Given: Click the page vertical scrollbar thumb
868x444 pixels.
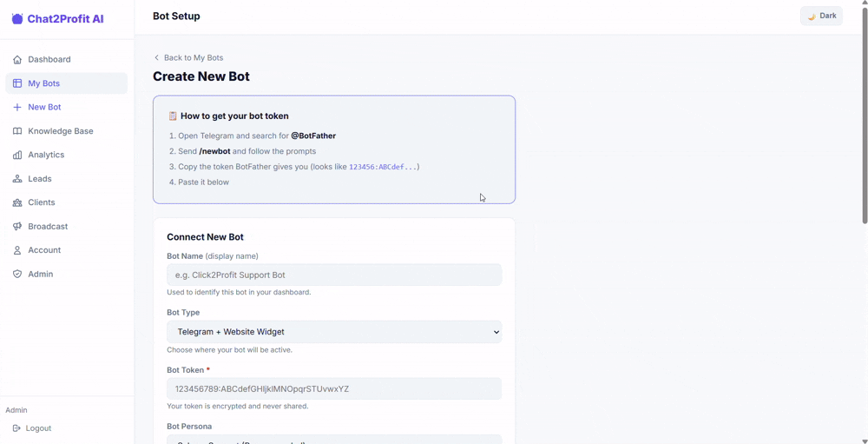Looking at the screenshot, I should (865, 116).
